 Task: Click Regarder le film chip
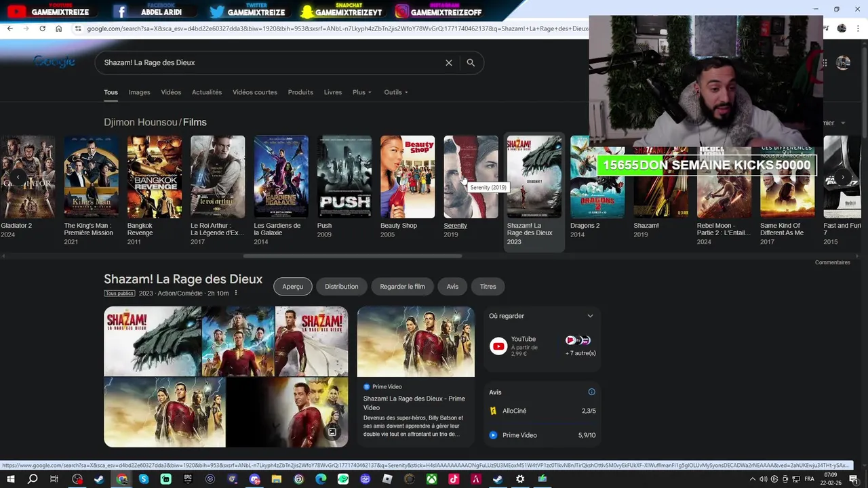click(402, 287)
